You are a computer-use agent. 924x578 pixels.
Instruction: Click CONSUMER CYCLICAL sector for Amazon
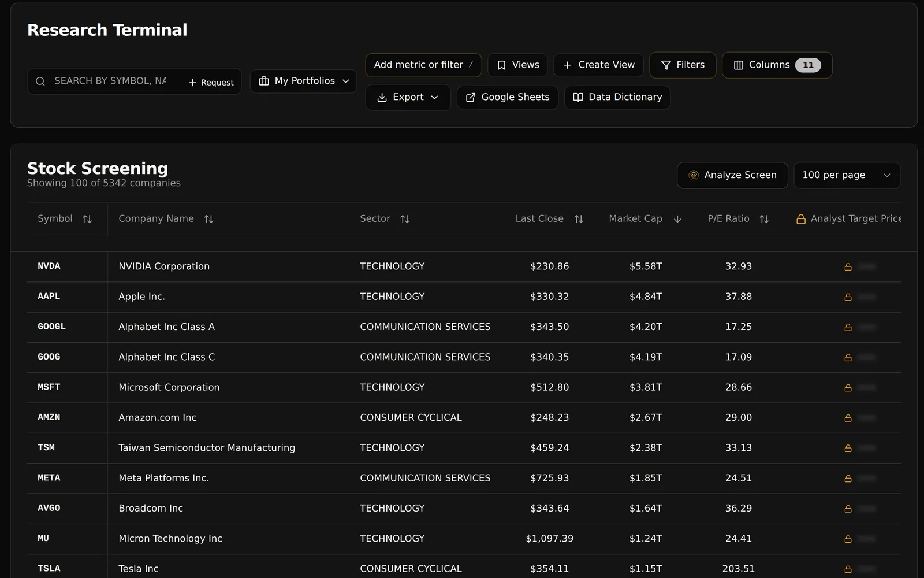click(x=411, y=418)
